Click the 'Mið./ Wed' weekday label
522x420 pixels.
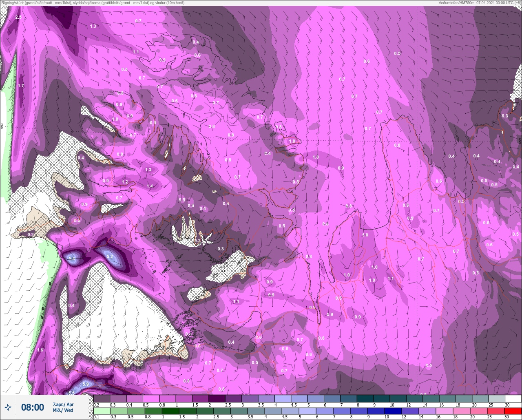pos(63,410)
